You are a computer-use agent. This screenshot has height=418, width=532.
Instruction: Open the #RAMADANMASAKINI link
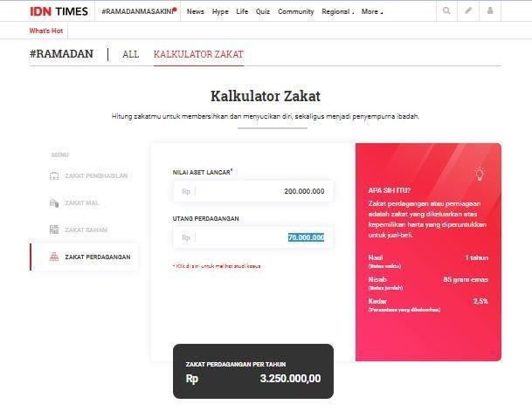click(139, 11)
